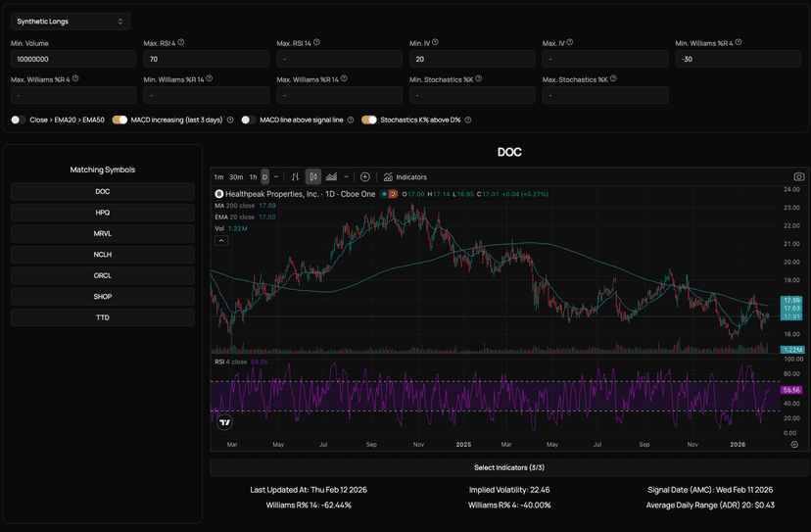This screenshot has height=532, width=811.
Task: Switch the chart to the 1h interval
Action: tap(253, 177)
